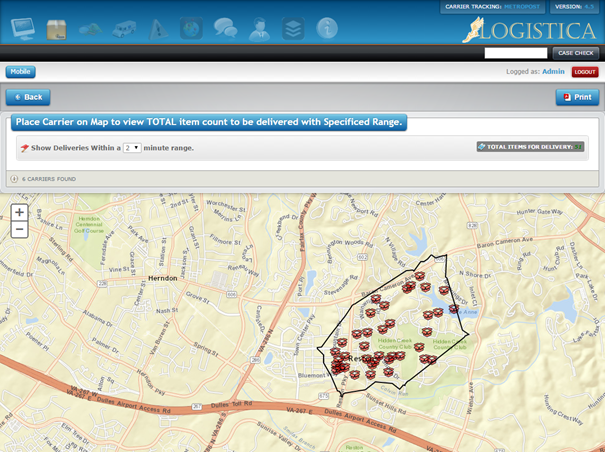
Task: Open the minute range dropdown
Action: [132, 148]
